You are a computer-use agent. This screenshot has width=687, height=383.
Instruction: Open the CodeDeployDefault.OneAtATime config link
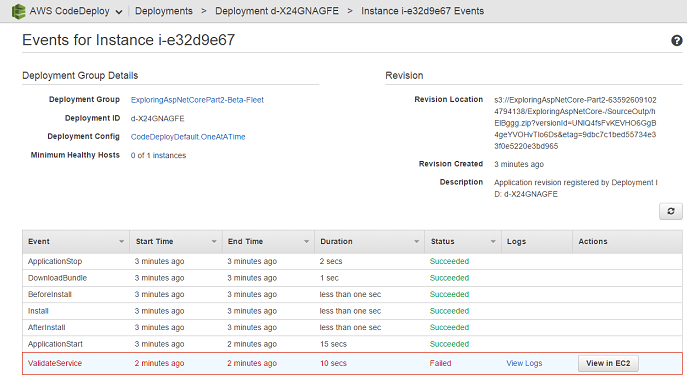pos(188,137)
